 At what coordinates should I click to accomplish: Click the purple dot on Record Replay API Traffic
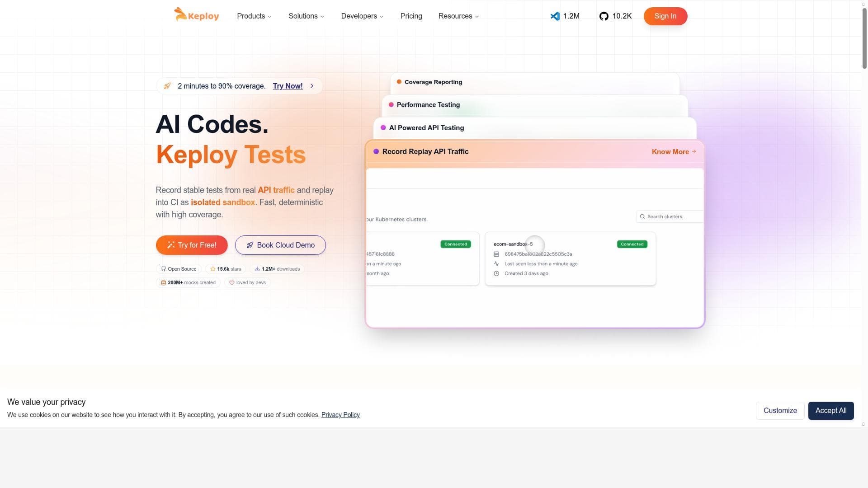[376, 151]
